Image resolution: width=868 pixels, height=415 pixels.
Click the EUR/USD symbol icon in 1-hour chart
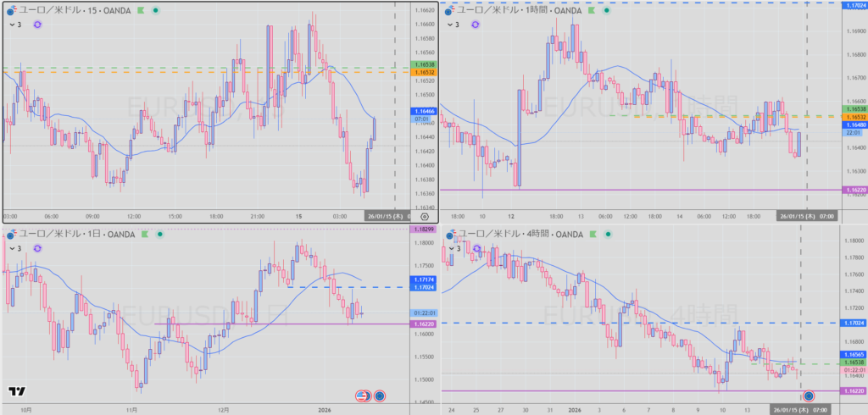[x=449, y=10]
